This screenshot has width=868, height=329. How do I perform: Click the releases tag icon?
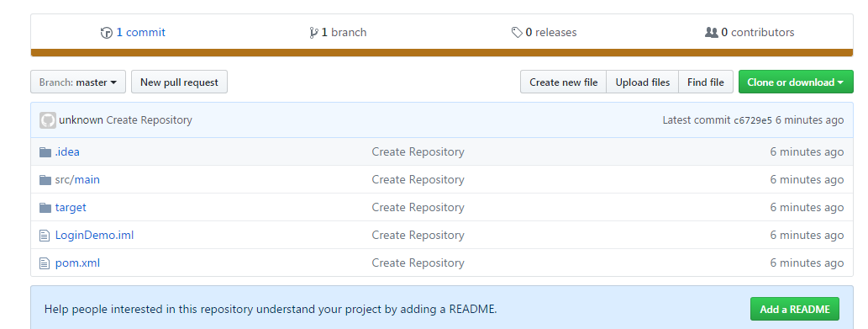[517, 33]
